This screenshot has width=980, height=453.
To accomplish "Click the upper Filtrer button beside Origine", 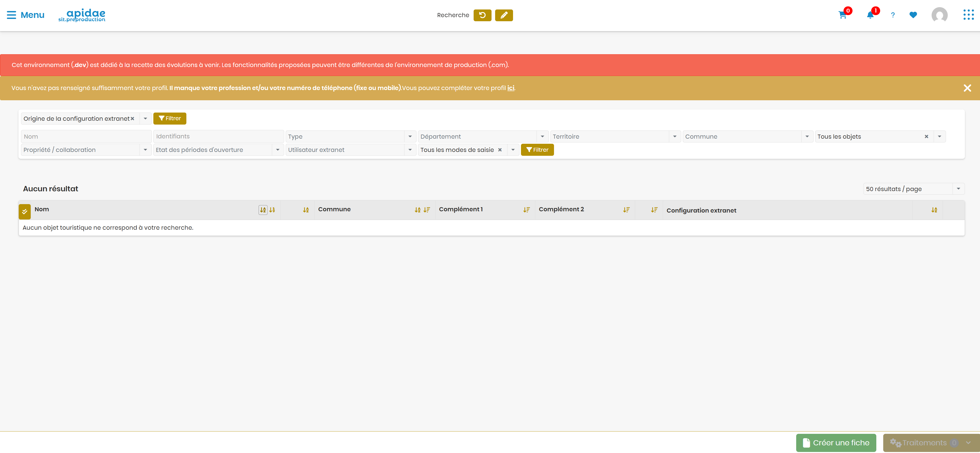I will tap(170, 119).
